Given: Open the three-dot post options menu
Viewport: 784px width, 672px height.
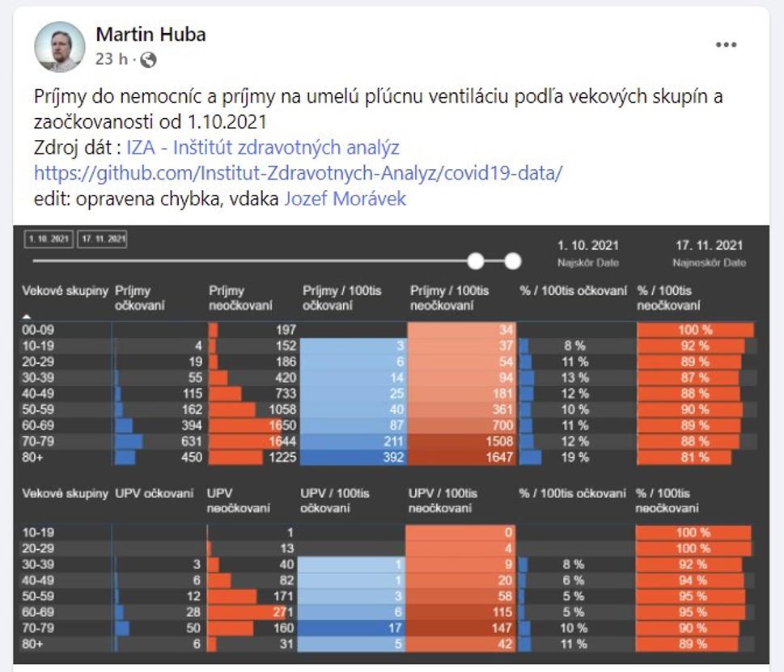Looking at the screenshot, I should point(726,44).
